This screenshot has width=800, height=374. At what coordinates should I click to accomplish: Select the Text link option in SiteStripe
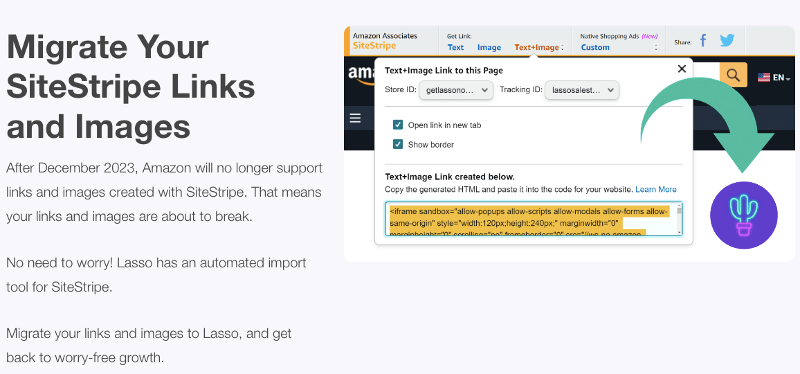coord(456,47)
